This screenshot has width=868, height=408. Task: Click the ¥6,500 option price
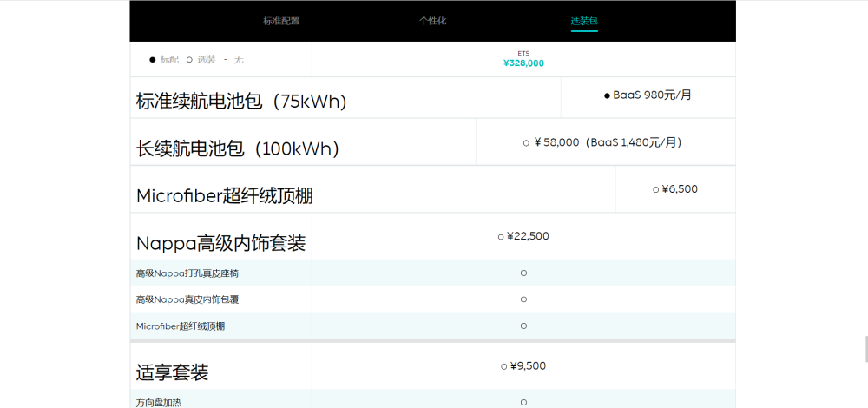pyautogui.click(x=674, y=189)
